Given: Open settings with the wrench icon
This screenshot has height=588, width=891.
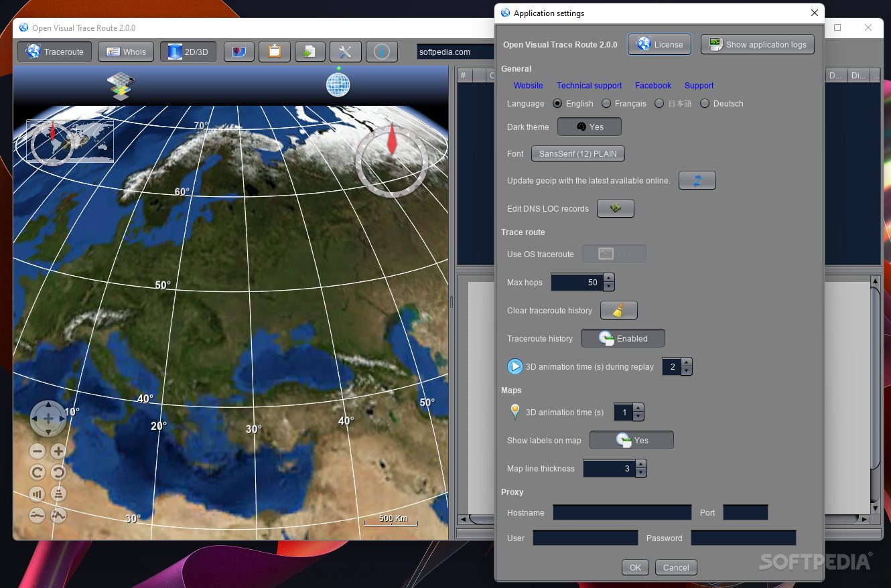Looking at the screenshot, I should 346,52.
